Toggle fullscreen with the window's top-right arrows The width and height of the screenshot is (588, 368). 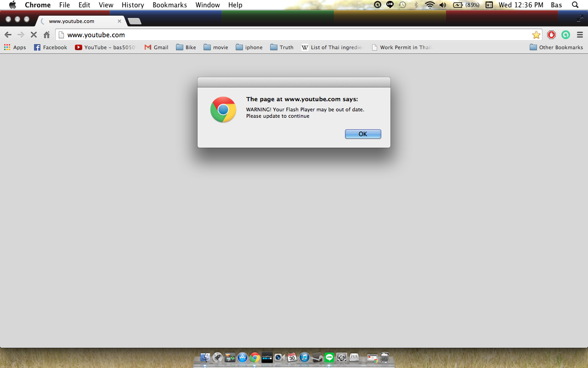point(580,18)
